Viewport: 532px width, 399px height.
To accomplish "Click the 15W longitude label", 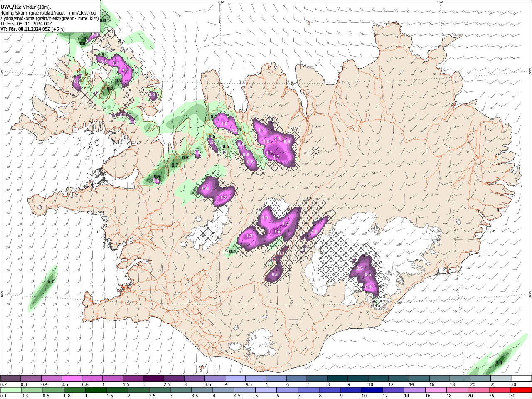I will point(441,2).
